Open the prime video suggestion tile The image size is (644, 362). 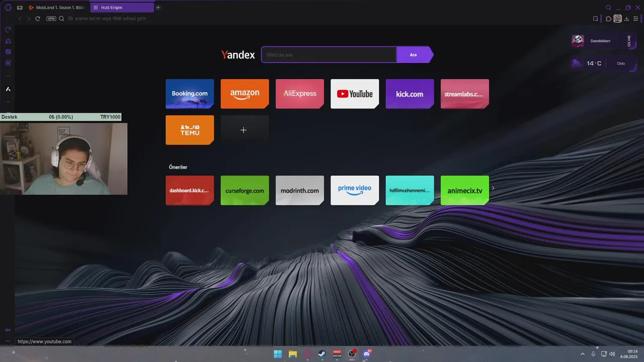(x=355, y=190)
